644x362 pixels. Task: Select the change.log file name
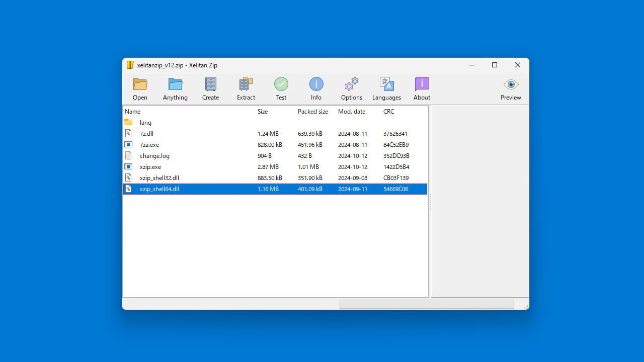click(154, 156)
